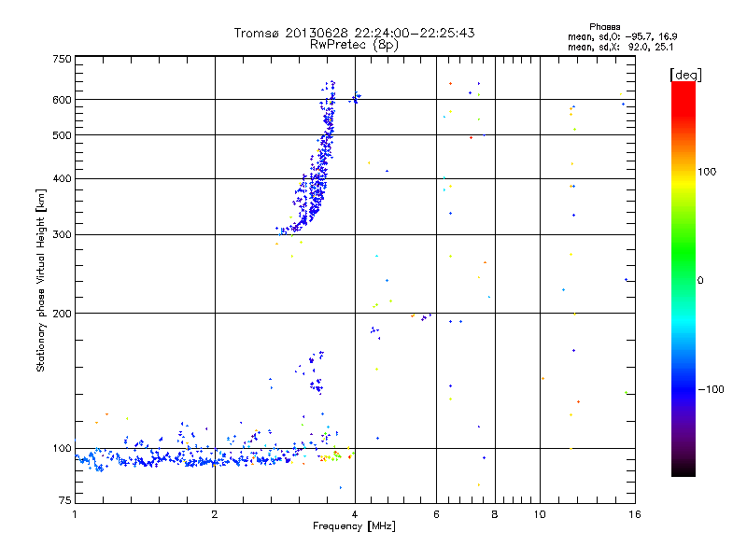Click the colorbar tick label '100'

[x=707, y=172]
